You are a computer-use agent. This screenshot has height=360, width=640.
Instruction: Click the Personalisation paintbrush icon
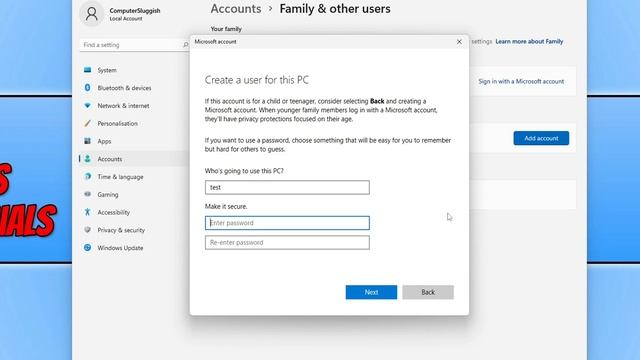point(87,123)
